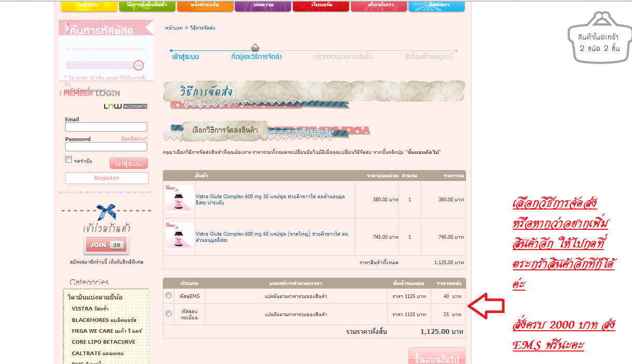Click the วิตามินแบ่งตามยี่ห้อ category heading
Image resolution: width=632 pixels, height=364 pixels.
tap(95, 297)
